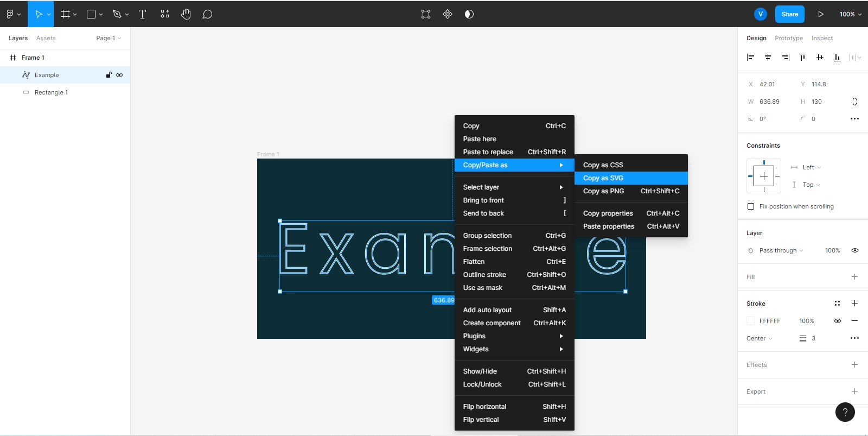Toggle stroke visibility eye icon
Image resolution: width=868 pixels, height=436 pixels.
(x=837, y=321)
